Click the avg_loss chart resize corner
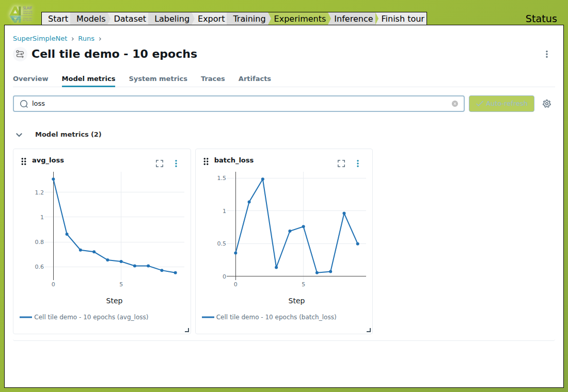Screen dimensions: 568x392 click(x=187, y=330)
